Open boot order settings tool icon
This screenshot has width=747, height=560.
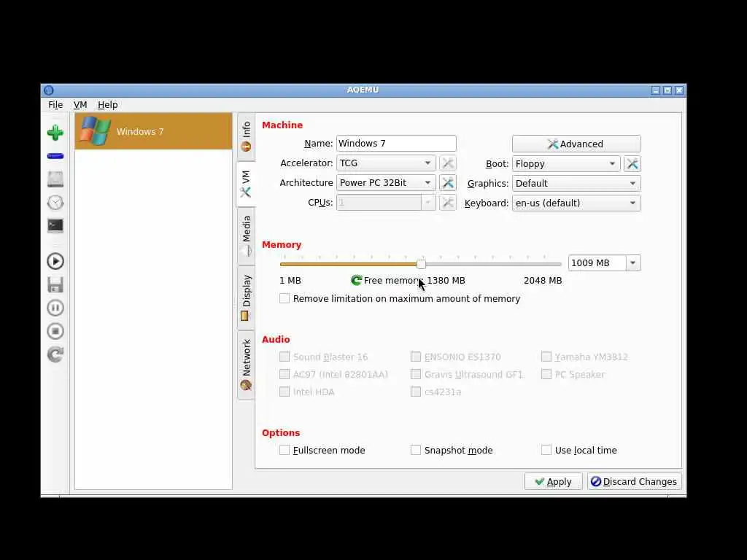tap(632, 164)
